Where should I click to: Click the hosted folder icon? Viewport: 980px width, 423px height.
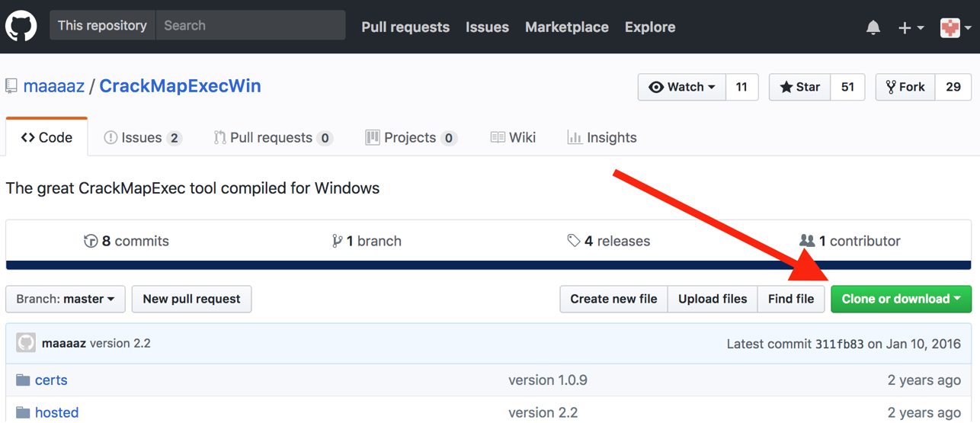pos(23,412)
